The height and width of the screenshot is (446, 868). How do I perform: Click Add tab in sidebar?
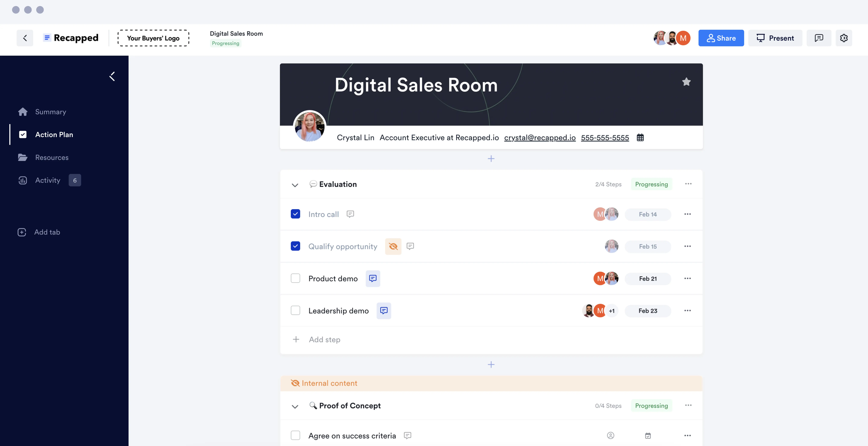click(x=39, y=232)
